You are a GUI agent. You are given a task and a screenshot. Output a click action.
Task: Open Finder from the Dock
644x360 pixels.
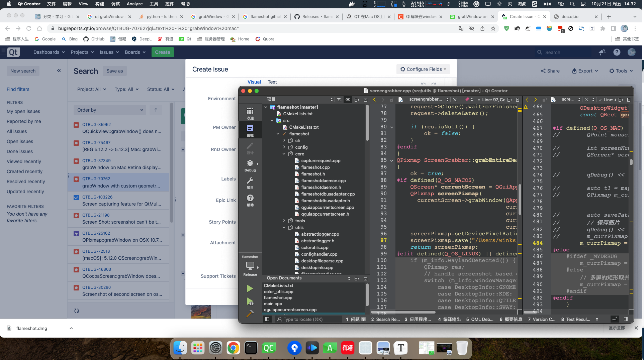coord(180,348)
